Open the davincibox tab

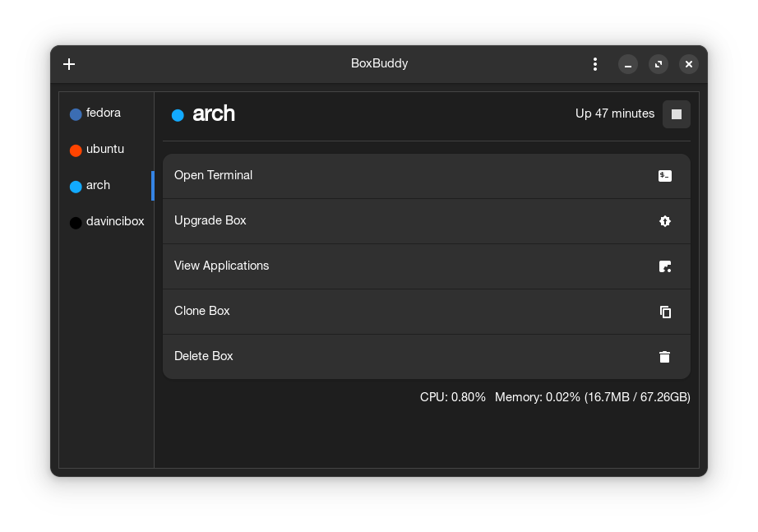[114, 222]
